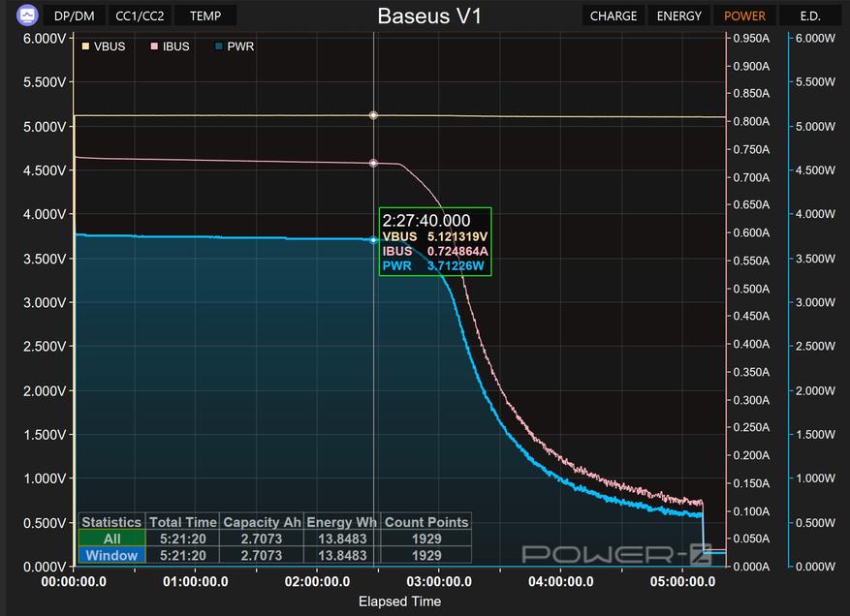Click the 0.950A current axis label
Viewport: 850px width, 616px height.
click(751, 39)
